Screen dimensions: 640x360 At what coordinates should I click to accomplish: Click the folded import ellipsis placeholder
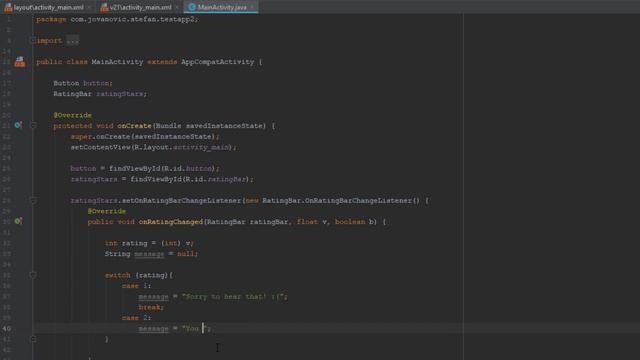pyautogui.click(x=73, y=41)
